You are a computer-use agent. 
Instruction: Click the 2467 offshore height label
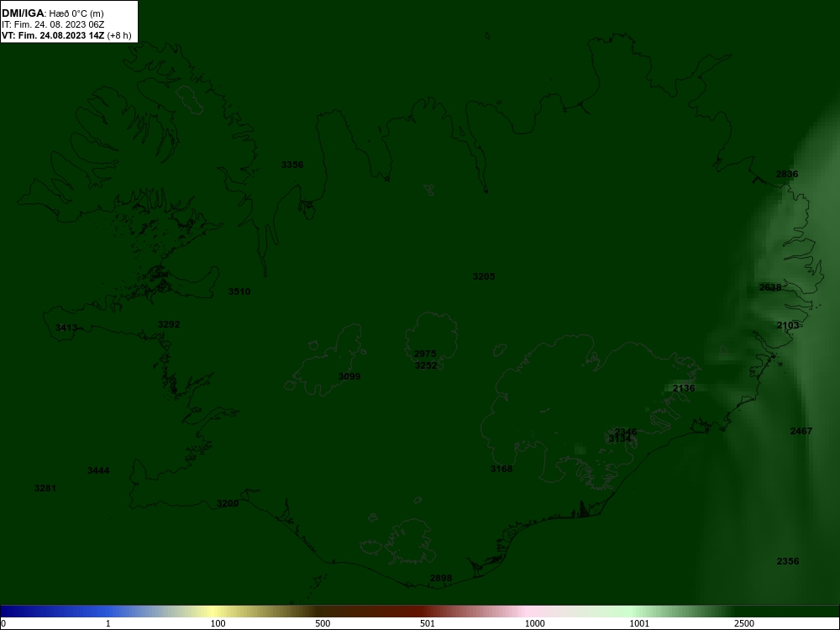pos(801,431)
